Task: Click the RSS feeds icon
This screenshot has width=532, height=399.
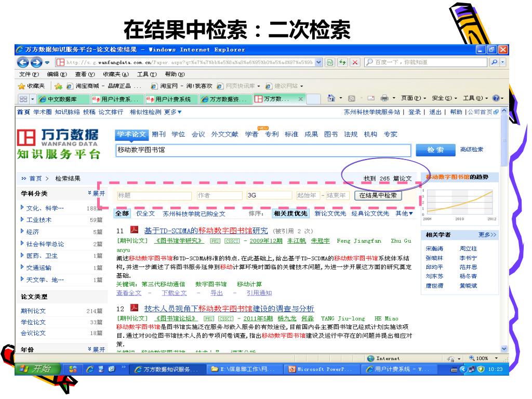Action: click(352, 98)
